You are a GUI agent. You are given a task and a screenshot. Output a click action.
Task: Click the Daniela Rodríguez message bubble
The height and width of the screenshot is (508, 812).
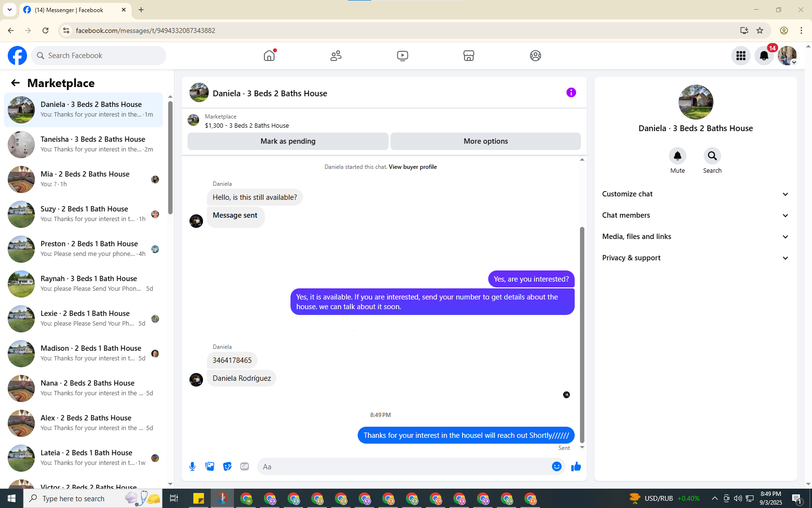[x=242, y=378]
